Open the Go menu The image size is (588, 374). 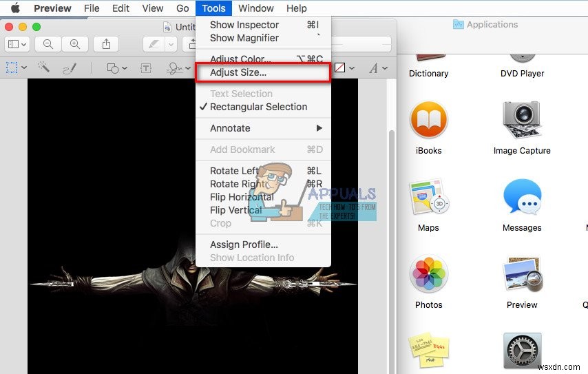click(182, 8)
